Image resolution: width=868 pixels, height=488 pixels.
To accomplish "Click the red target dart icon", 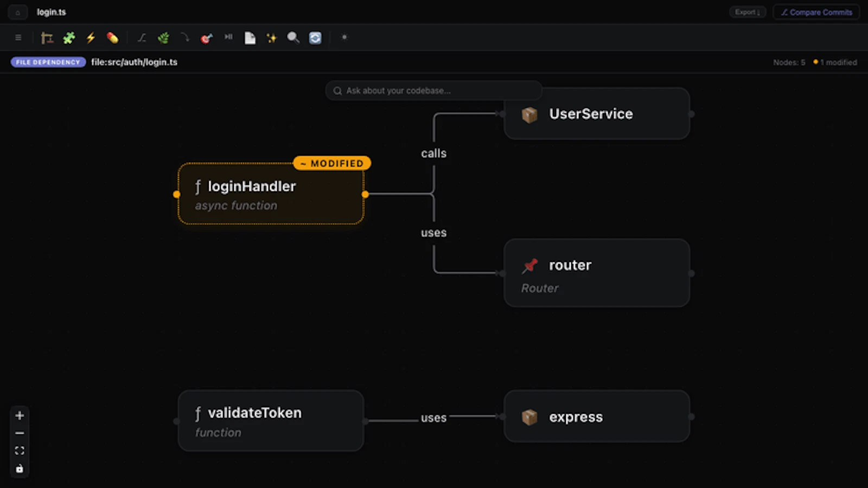I will tap(207, 38).
